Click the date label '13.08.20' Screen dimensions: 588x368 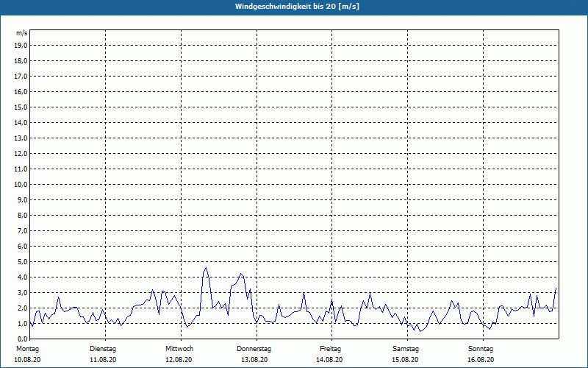(x=254, y=360)
